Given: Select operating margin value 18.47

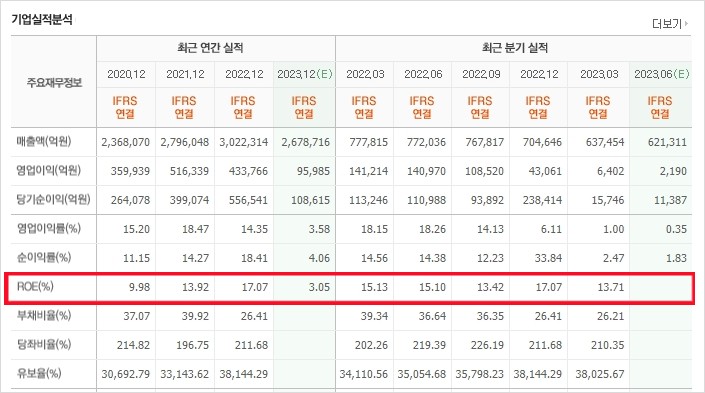Looking at the screenshot, I should (196, 229).
